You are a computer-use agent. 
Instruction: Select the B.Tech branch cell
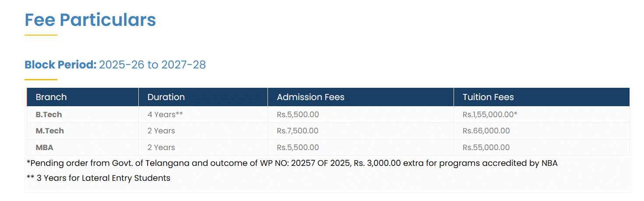(49, 115)
